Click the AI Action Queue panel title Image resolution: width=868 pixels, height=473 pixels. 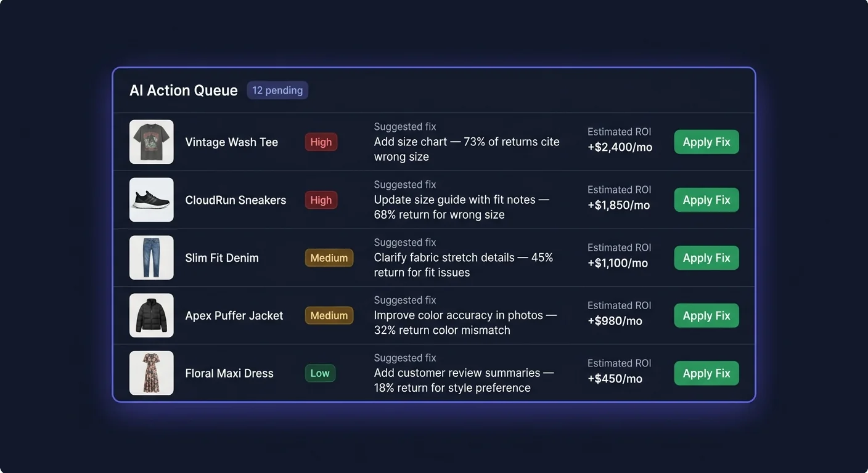pos(183,90)
